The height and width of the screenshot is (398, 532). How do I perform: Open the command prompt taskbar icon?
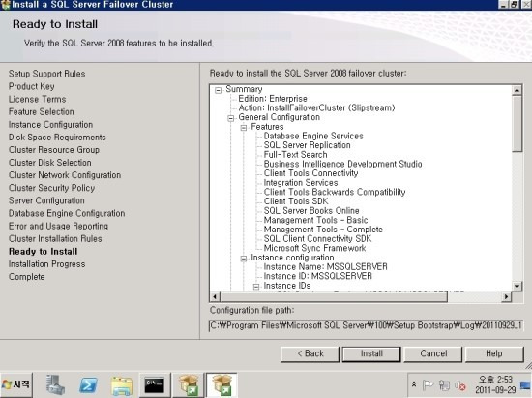tap(155, 385)
